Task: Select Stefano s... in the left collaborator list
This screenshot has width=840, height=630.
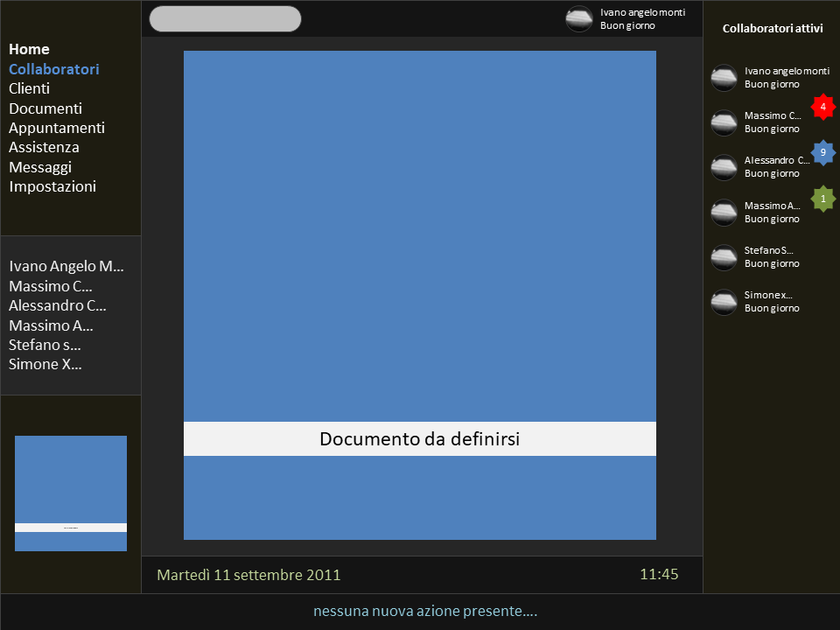Action: click(x=45, y=345)
